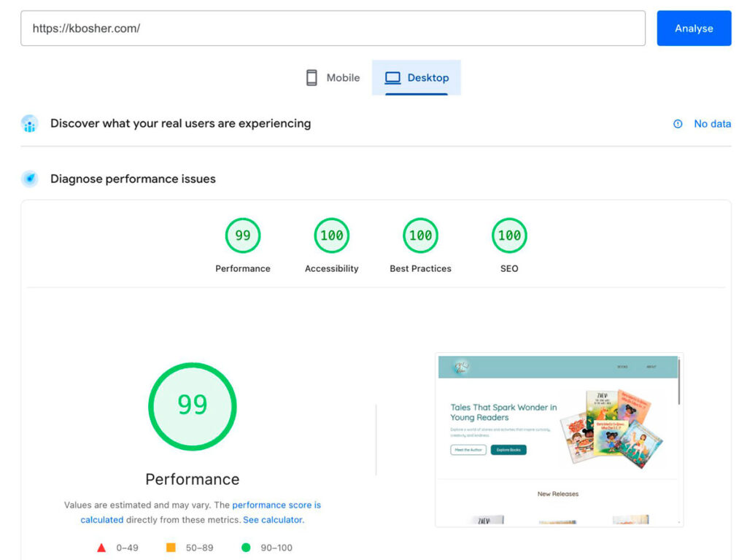The height and width of the screenshot is (560, 747).
Task: Click the large 99 performance circle
Action: coord(193,405)
